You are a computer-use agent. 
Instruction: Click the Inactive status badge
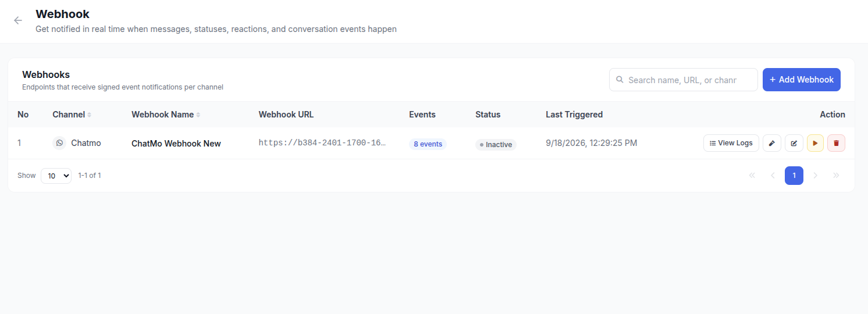(x=496, y=144)
